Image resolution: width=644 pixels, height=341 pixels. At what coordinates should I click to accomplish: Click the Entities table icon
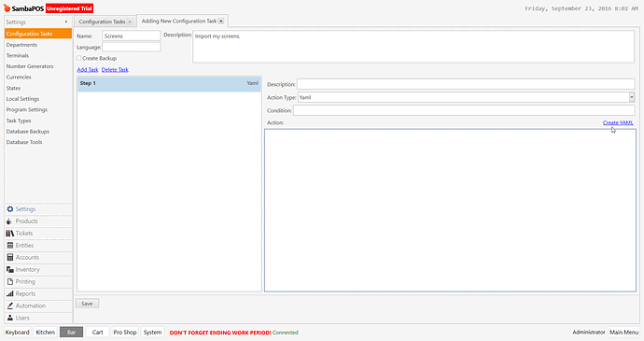[10, 245]
